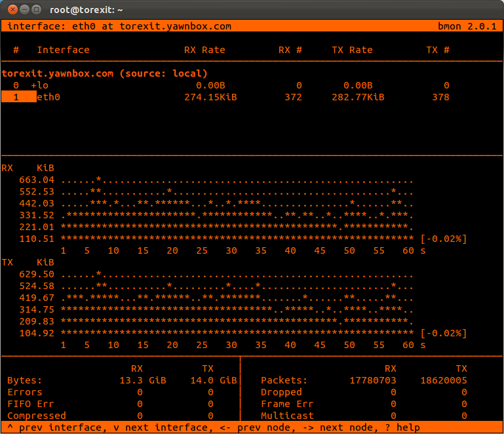Image resolution: width=504 pixels, height=434 pixels.
Task: Click the Errors label in statistics
Action: [25, 392]
